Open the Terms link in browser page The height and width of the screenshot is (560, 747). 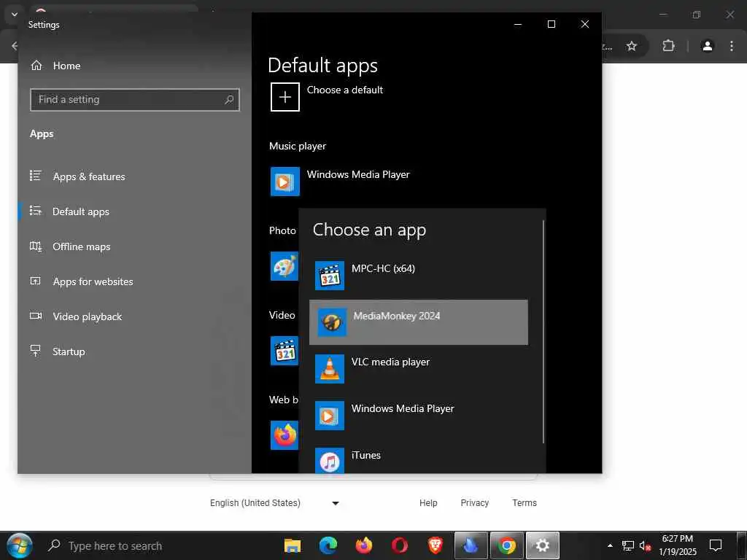click(525, 503)
